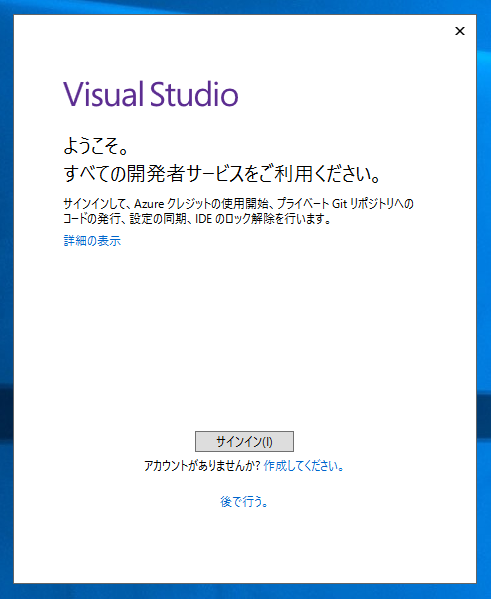Select the ようこそ。 welcome heading
The width and height of the screenshot is (491, 599).
pos(96,146)
